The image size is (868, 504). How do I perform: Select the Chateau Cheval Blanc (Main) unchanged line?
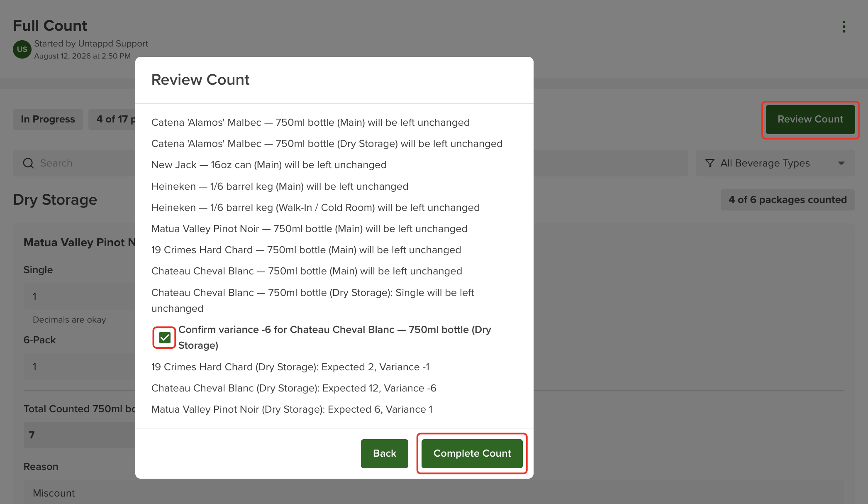307,271
